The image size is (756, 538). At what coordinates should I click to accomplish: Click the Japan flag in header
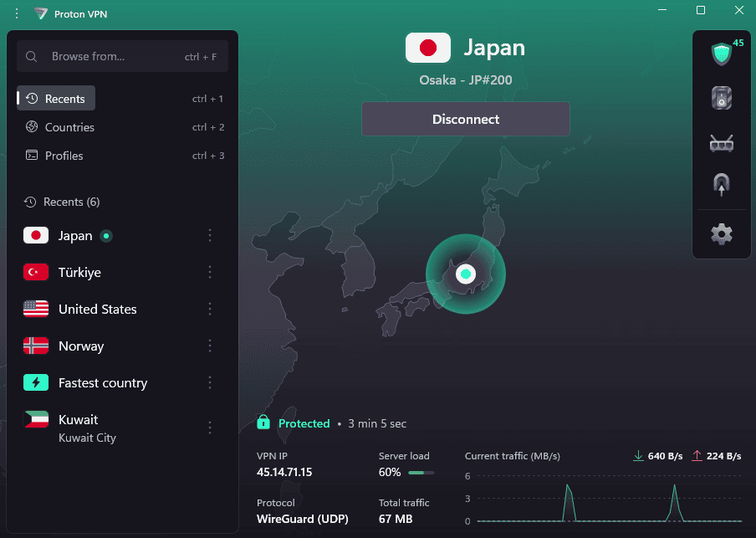tap(428, 49)
